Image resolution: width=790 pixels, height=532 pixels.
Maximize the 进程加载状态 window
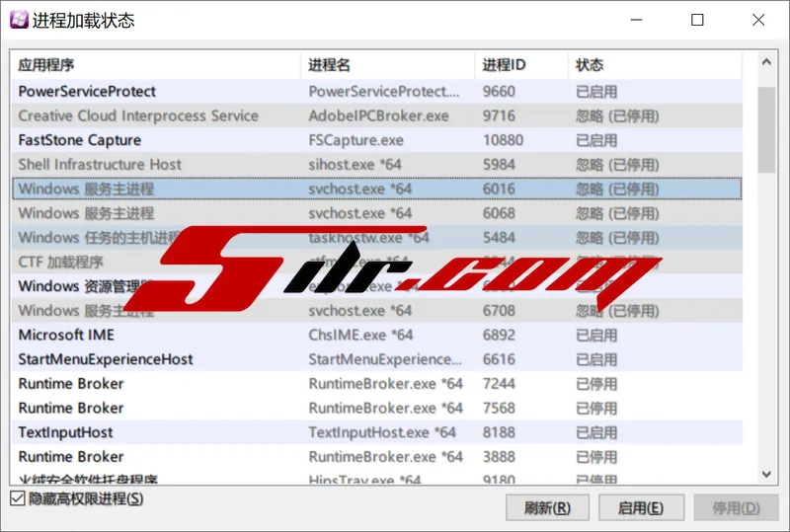[x=697, y=20]
